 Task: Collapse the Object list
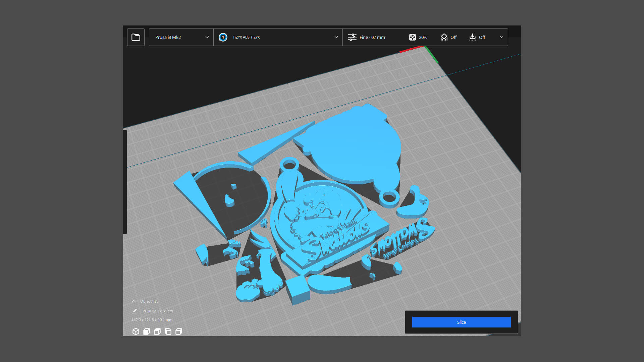pyautogui.click(x=134, y=301)
